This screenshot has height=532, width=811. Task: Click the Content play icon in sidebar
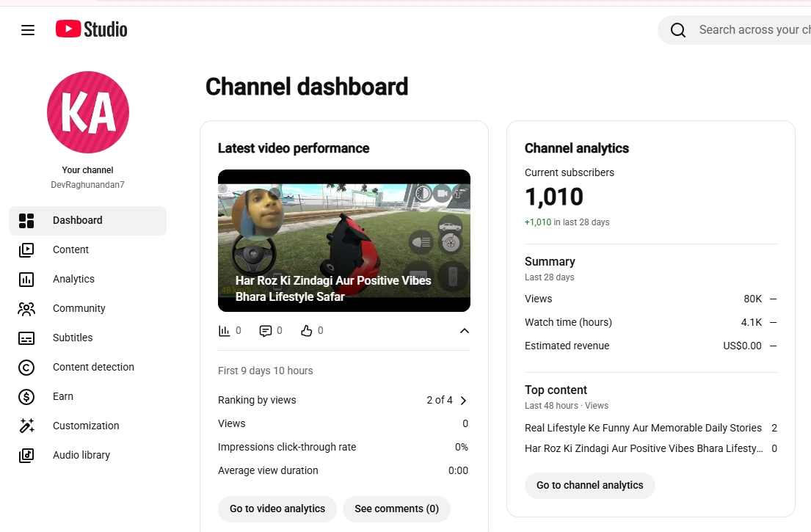tap(26, 250)
